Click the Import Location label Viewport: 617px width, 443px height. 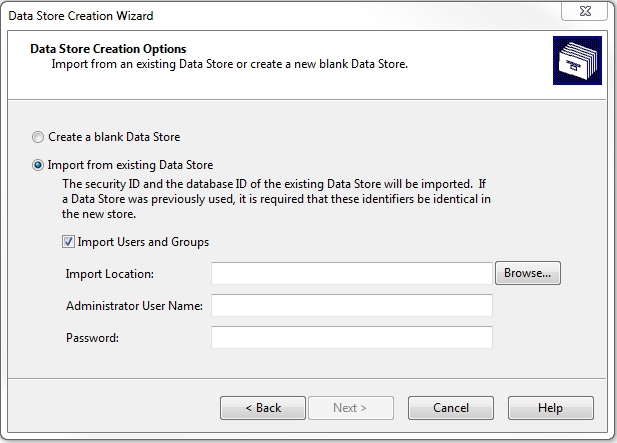[x=110, y=274]
